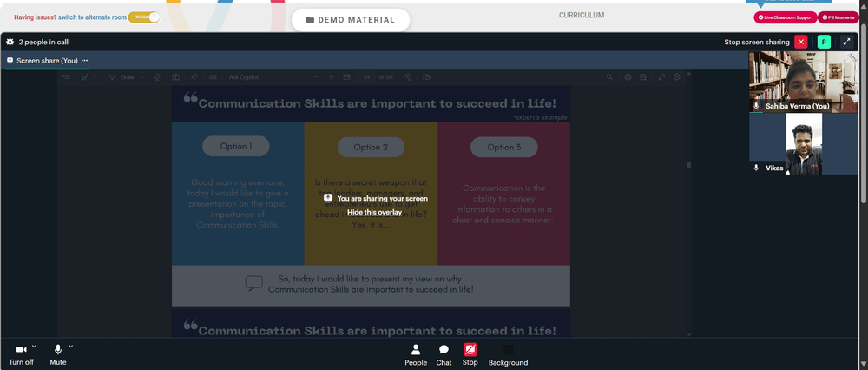The width and height of the screenshot is (868, 370).
Task: Click '2 people in call' text
Action: [x=43, y=42]
